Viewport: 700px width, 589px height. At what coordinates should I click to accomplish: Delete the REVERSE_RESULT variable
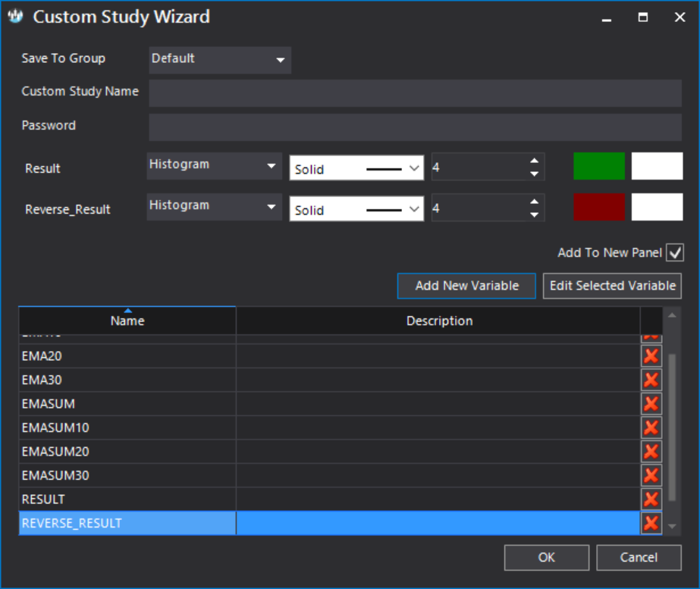point(651,523)
